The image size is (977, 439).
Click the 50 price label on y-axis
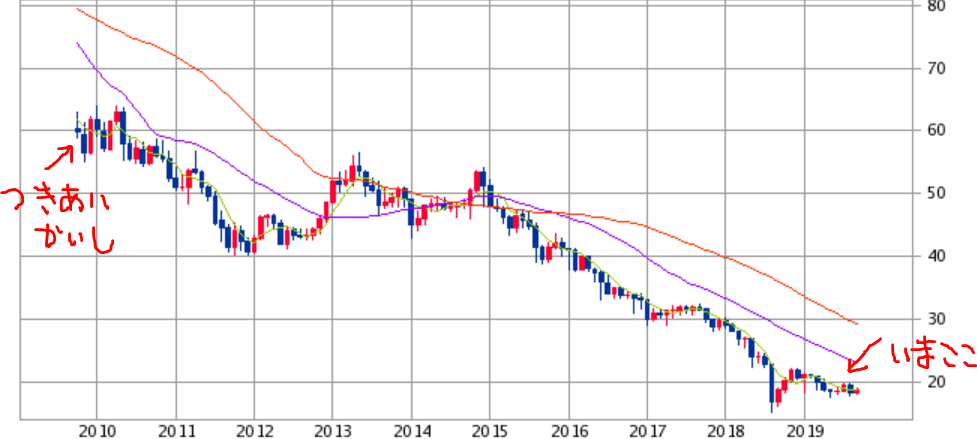pos(937,194)
